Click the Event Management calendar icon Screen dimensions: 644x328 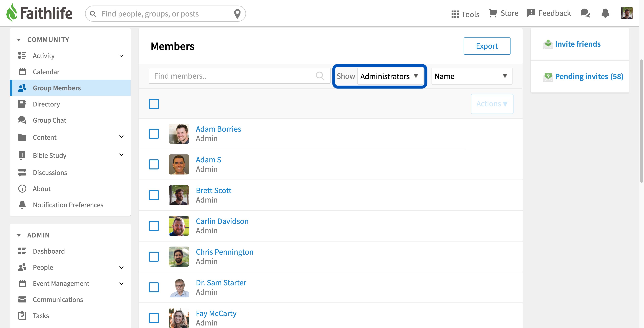[22, 283]
